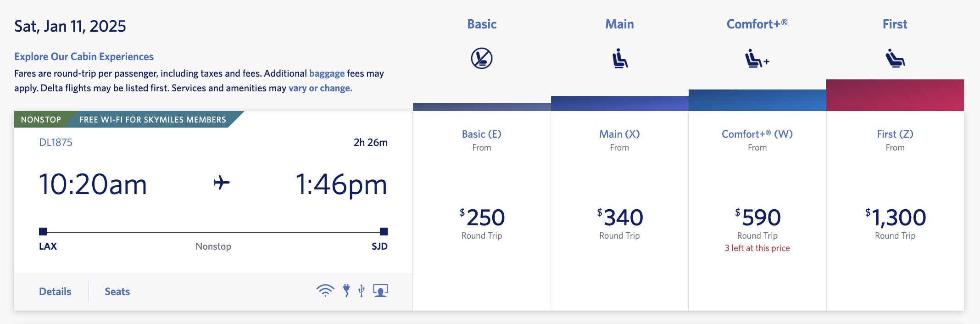
Task: Select the $1,300 First fare
Action: pyautogui.click(x=895, y=216)
